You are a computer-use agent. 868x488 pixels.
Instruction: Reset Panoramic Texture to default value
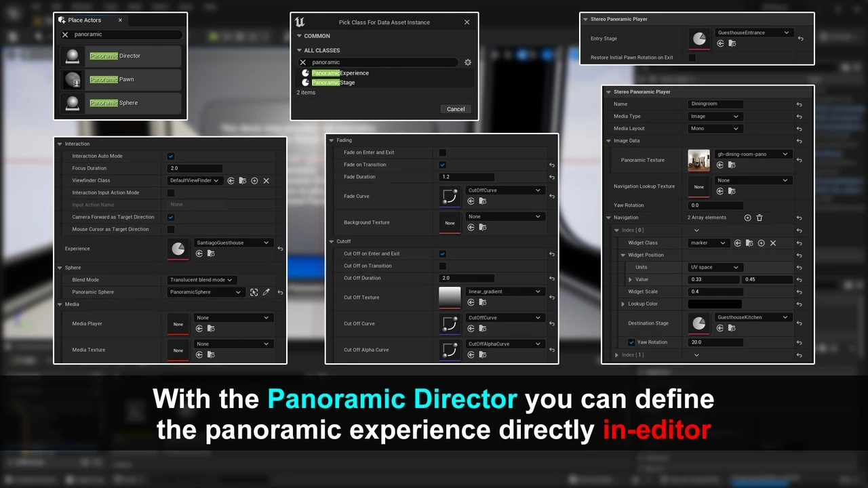[800, 160]
